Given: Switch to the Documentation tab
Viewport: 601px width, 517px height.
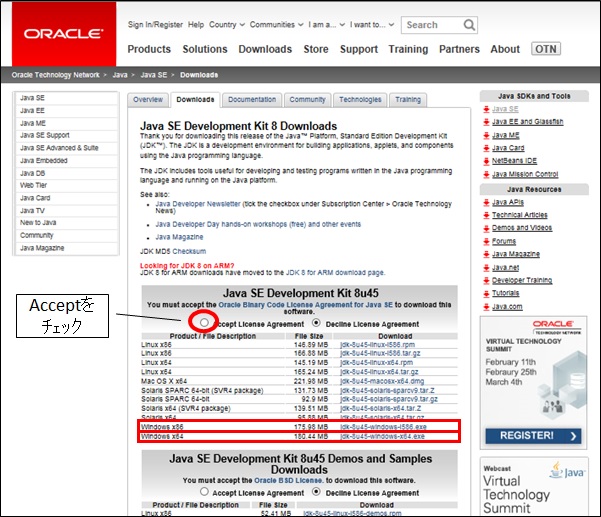Looking at the screenshot, I should pyautogui.click(x=252, y=100).
